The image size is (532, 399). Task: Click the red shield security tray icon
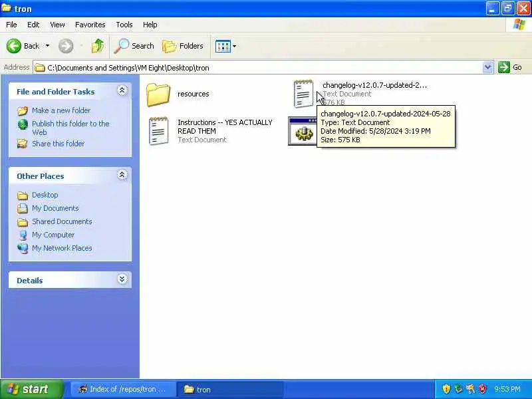pos(481,389)
